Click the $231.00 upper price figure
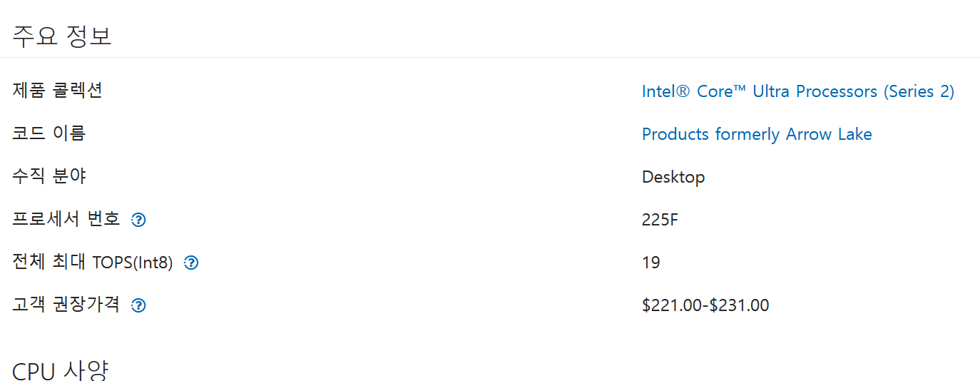Image resolution: width=980 pixels, height=381 pixels. point(740,305)
